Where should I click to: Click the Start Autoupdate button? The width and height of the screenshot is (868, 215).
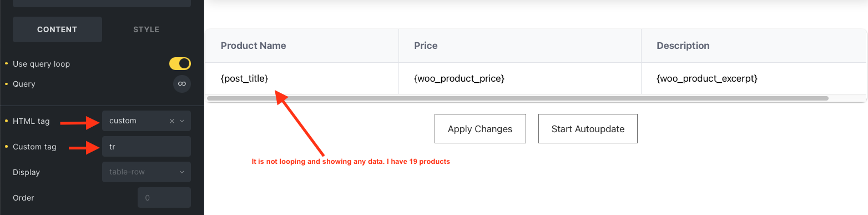coord(588,129)
